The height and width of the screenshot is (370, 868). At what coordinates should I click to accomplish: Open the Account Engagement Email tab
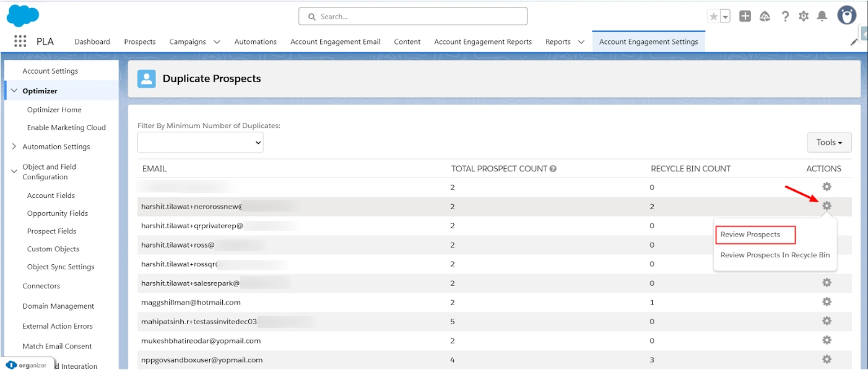point(336,42)
